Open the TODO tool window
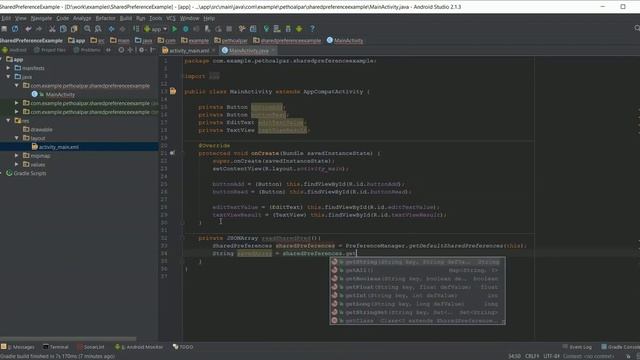 click(183, 347)
